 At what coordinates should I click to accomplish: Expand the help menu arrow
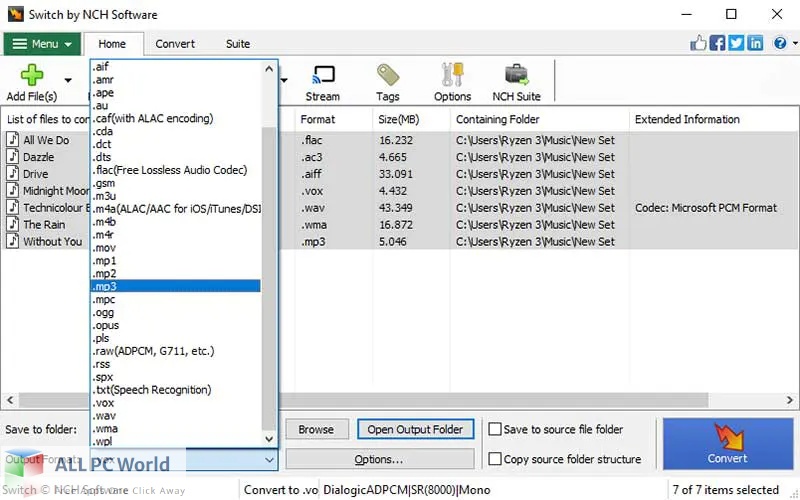coord(795,43)
